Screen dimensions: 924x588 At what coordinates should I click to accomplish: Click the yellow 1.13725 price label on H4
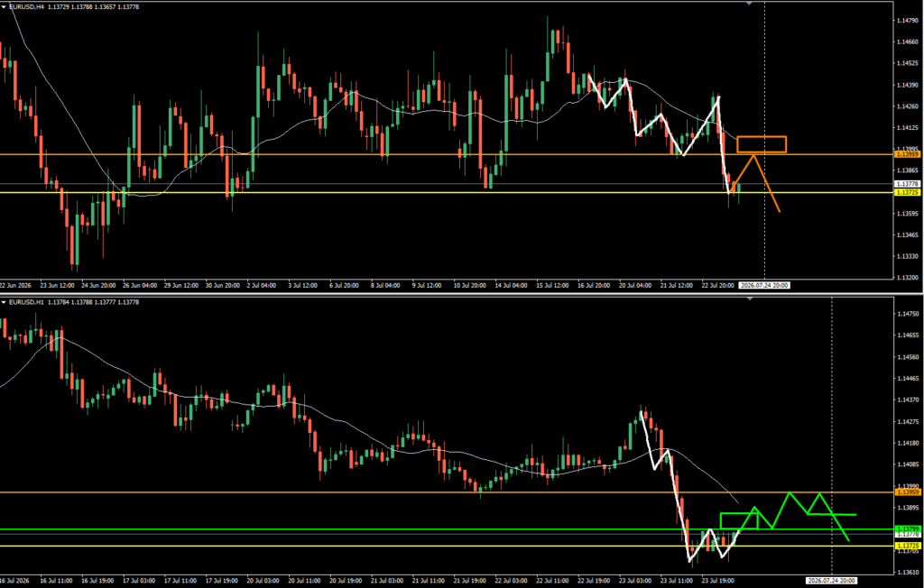tap(908, 193)
